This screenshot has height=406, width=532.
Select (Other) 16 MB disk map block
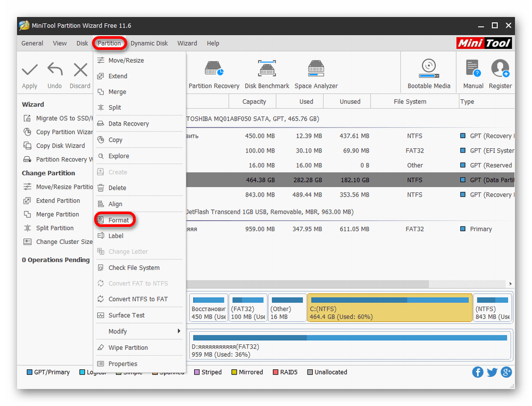pyautogui.click(x=287, y=308)
